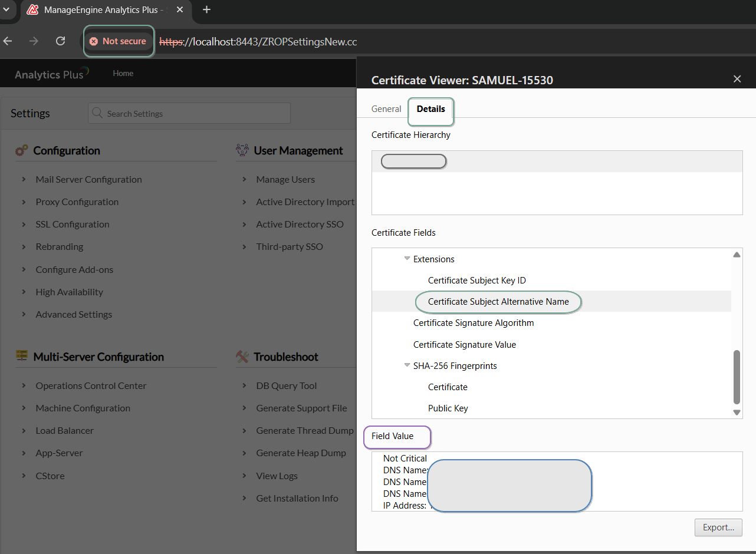Select Public Key fingerprint field

tap(448, 408)
